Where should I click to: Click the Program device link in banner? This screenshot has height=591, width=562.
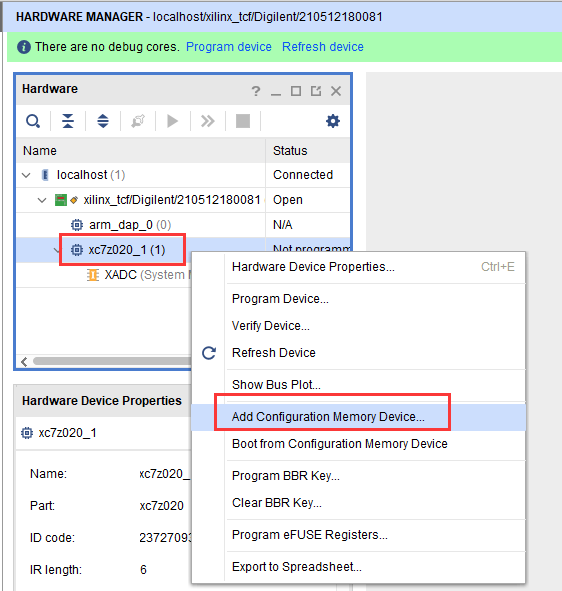pyautogui.click(x=229, y=47)
